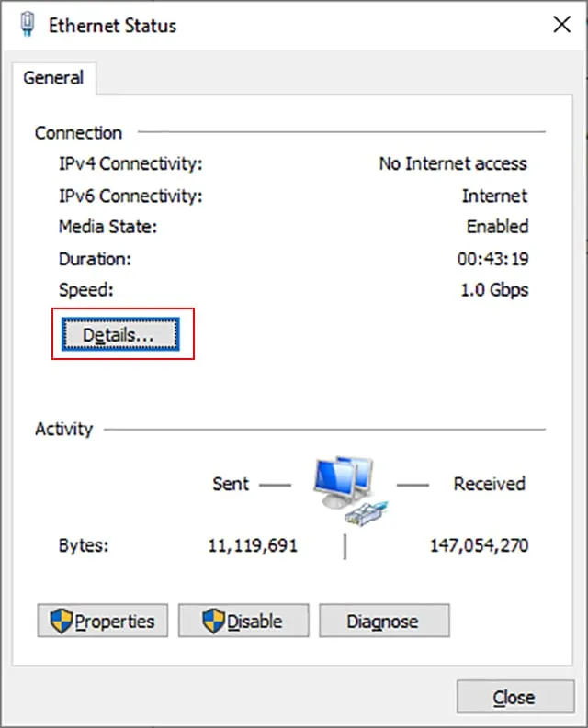The image size is (588, 728).
Task: Click the "No Internet access" status text
Action: tap(453, 164)
